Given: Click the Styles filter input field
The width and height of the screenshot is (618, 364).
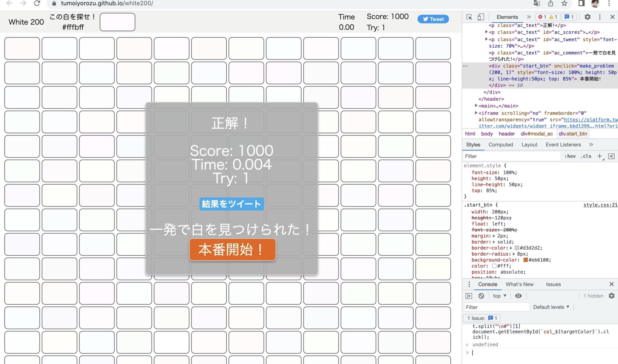Looking at the screenshot, I should [511, 156].
